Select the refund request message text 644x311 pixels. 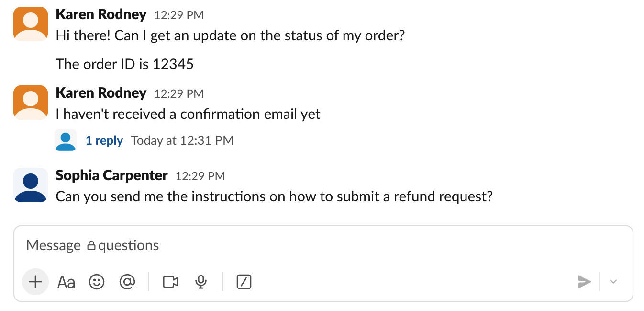click(x=274, y=196)
